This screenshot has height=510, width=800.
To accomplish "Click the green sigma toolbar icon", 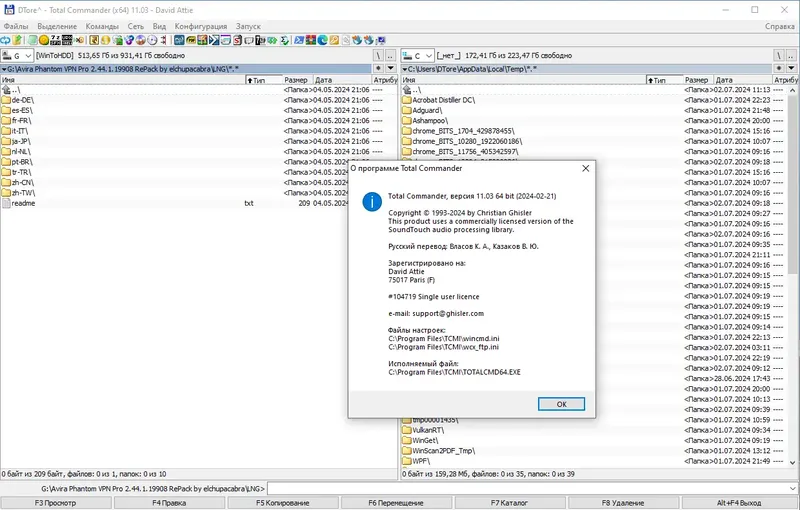I will pyautogui.click(x=284, y=40).
